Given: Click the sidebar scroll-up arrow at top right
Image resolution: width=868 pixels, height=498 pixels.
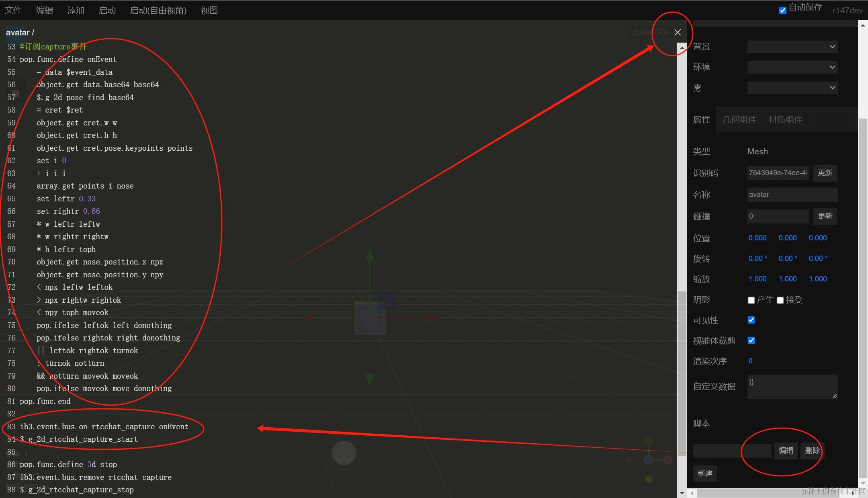Looking at the screenshot, I should tap(863, 25).
